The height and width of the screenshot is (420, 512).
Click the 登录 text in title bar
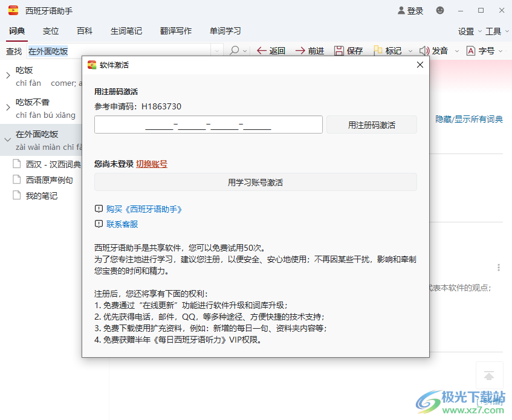point(415,11)
